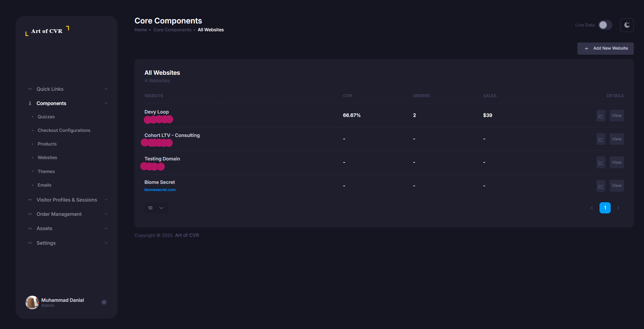This screenshot has width=644, height=329.
Task: Go to next page arrow
Action: (618, 208)
